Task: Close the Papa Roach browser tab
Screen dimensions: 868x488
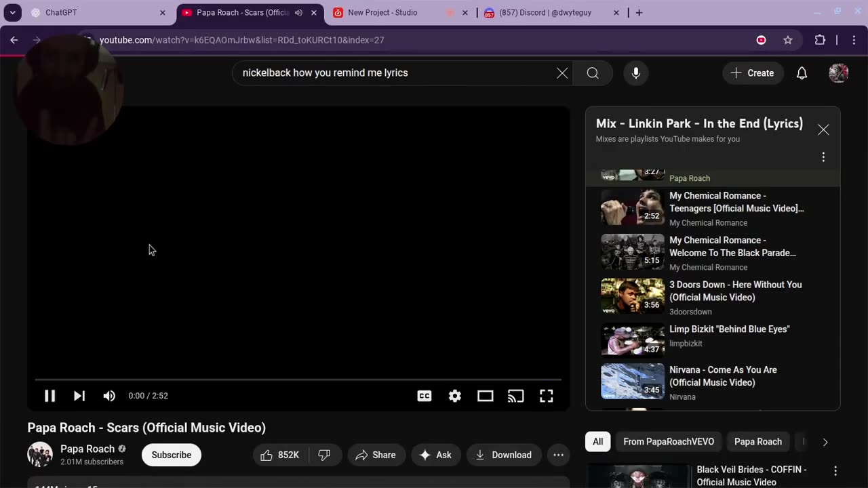Action: [314, 13]
